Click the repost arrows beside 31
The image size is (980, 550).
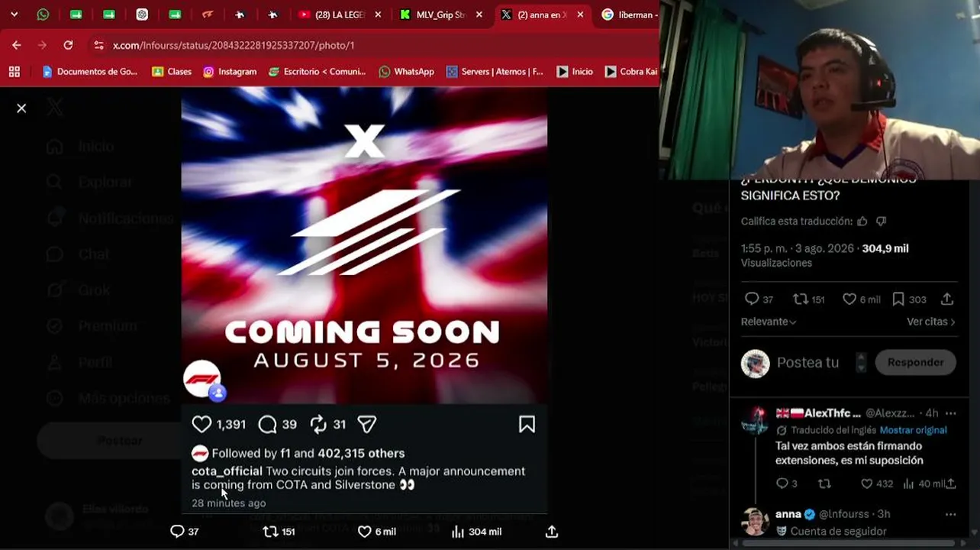click(x=318, y=424)
